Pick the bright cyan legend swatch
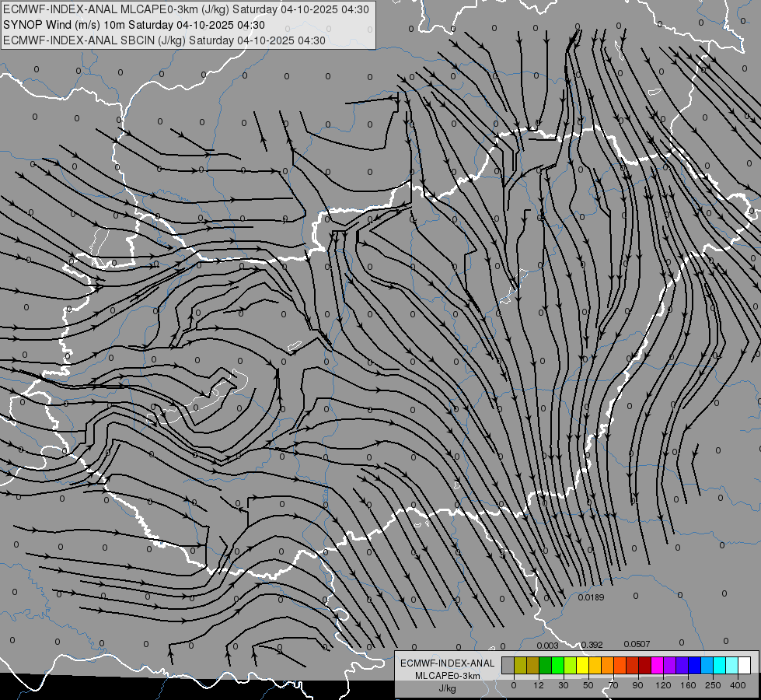The image size is (761, 700). (720, 665)
